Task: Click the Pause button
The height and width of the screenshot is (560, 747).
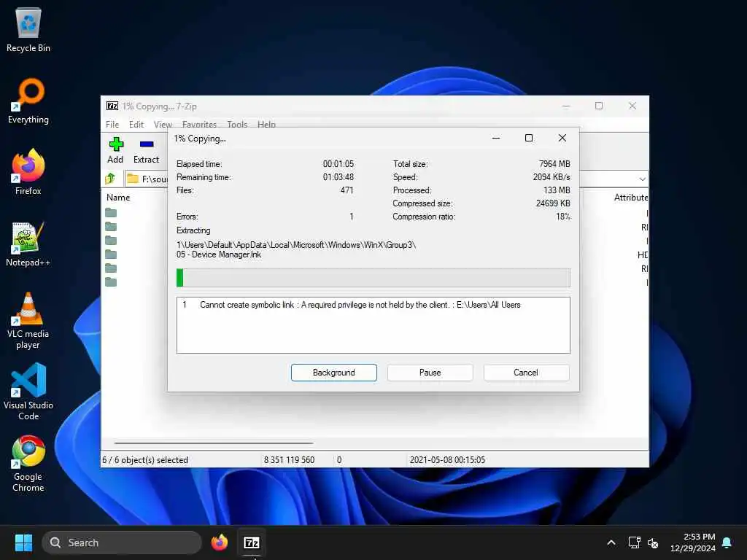Action: [x=430, y=373]
